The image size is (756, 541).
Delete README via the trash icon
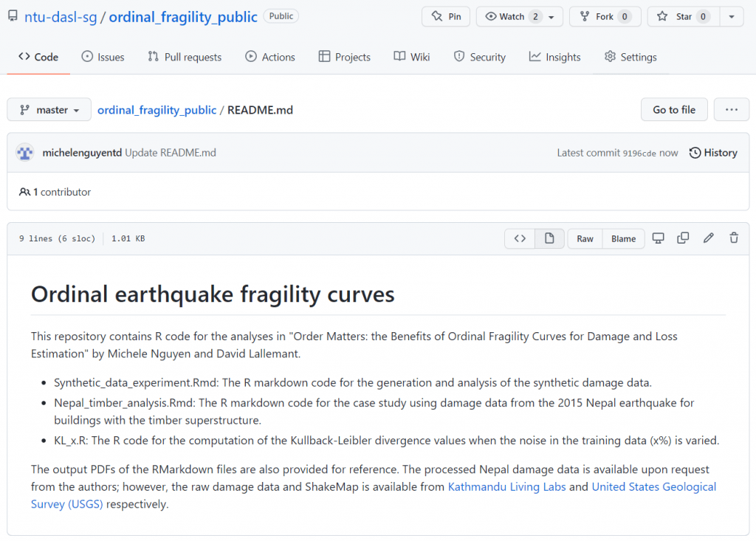click(733, 238)
